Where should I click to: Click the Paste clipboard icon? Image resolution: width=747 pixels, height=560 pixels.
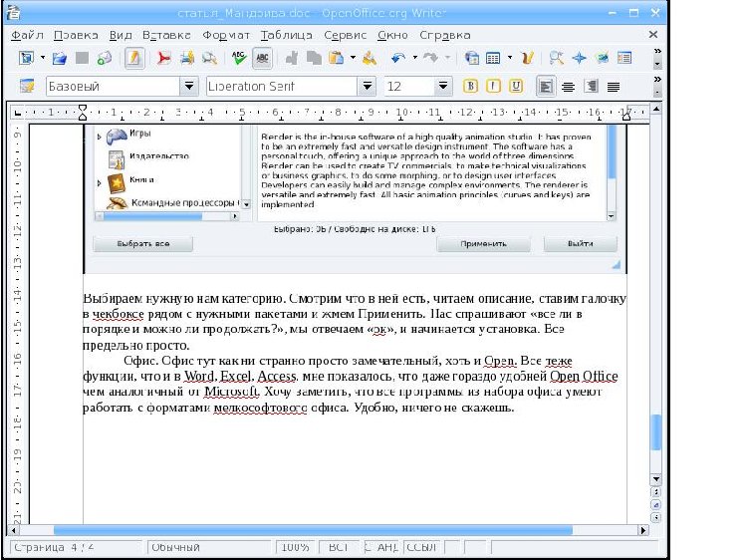coord(337,58)
